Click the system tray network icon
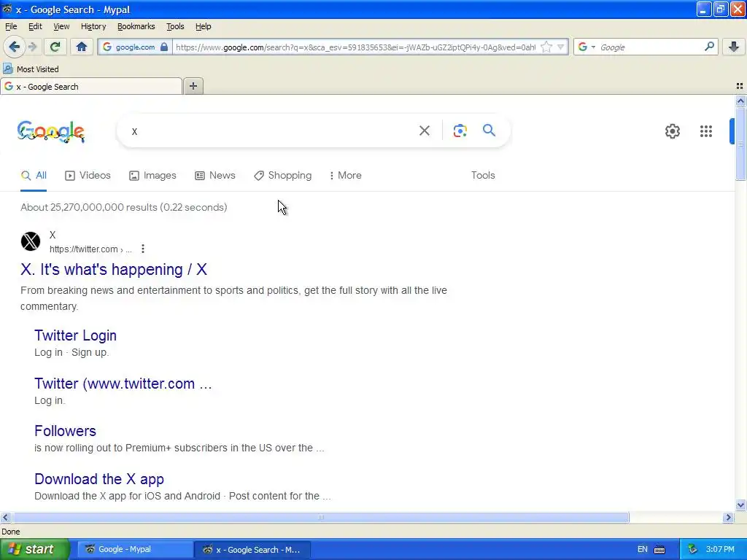 point(692,549)
